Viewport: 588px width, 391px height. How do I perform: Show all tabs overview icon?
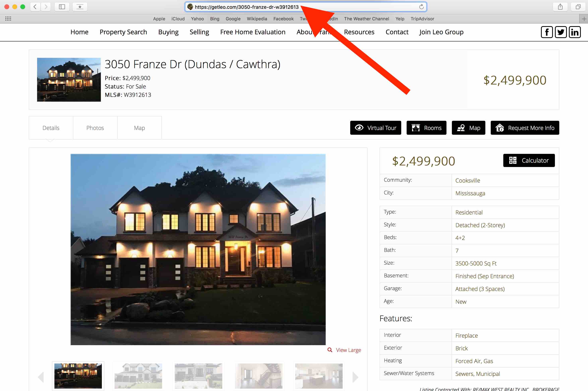click(578, 7)
